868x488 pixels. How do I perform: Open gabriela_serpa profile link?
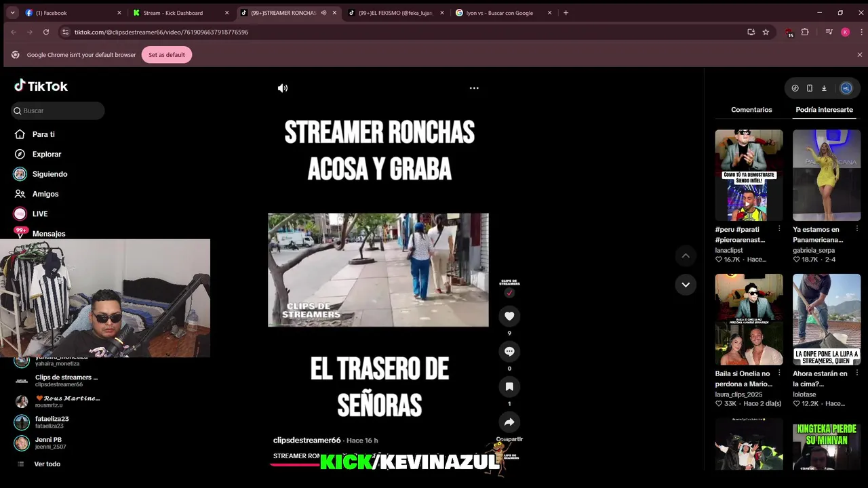(x=814, y=250)
